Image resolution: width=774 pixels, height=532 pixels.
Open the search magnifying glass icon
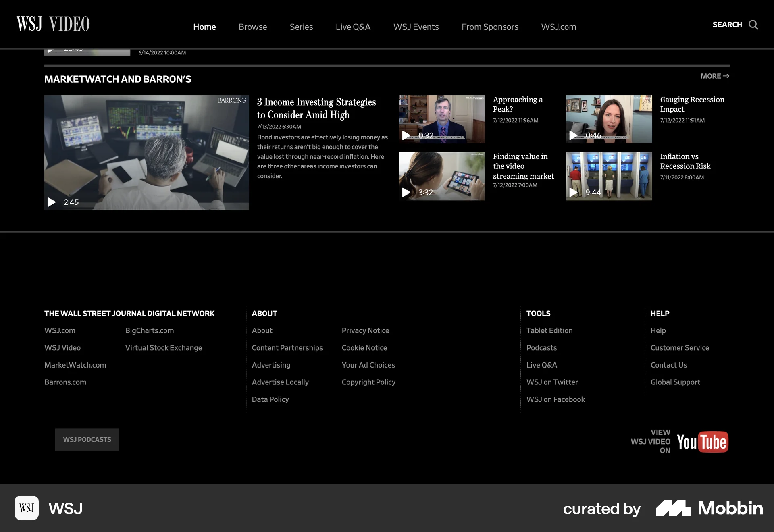click(x=753, y=25)
